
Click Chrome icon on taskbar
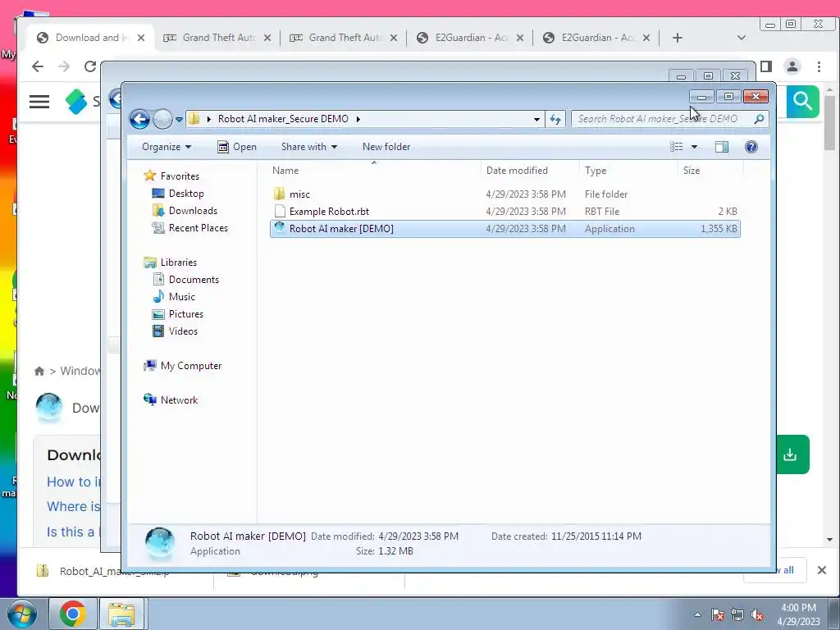coord(72,614)
